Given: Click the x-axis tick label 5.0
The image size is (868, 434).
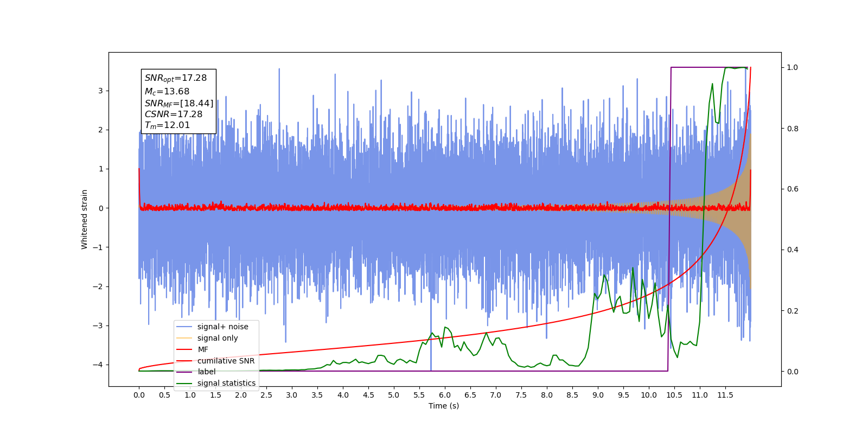Looking at the screenshot, I should 394,395.
